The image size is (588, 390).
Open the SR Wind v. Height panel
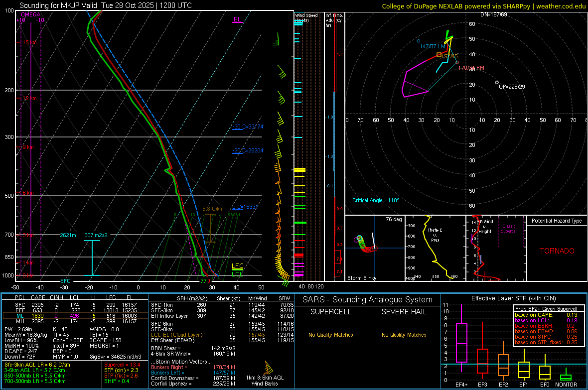495,248
